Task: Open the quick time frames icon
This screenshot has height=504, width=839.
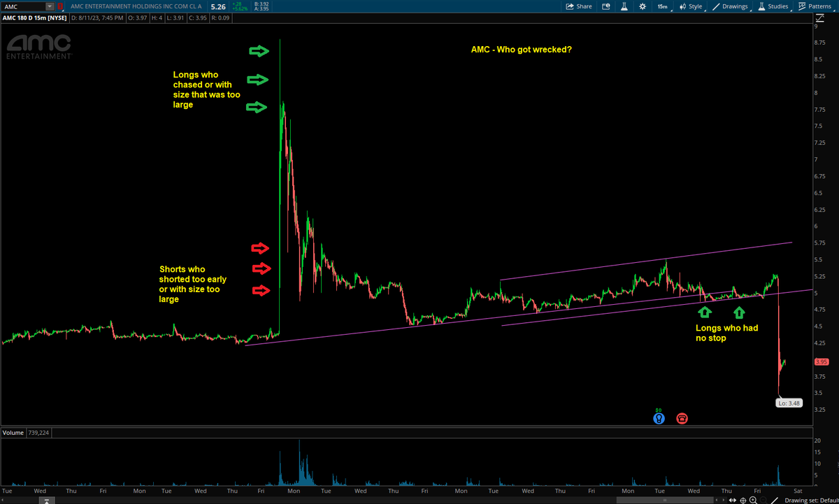Action: pos(605,6)
